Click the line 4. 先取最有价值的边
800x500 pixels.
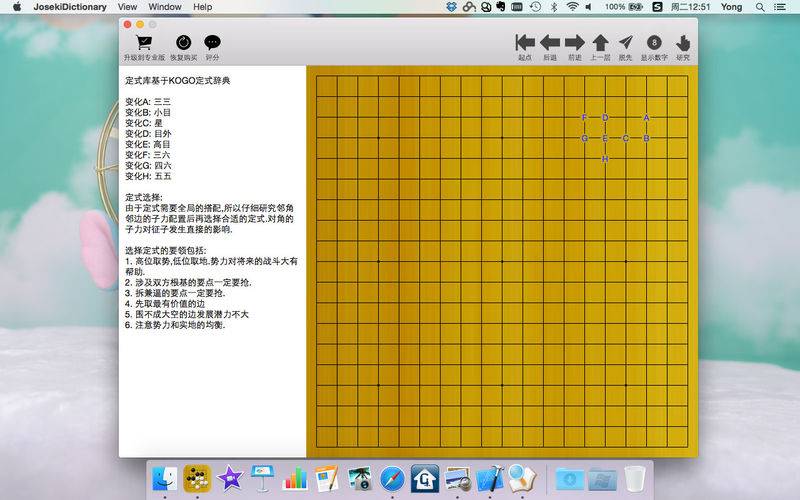click(165, 304)
